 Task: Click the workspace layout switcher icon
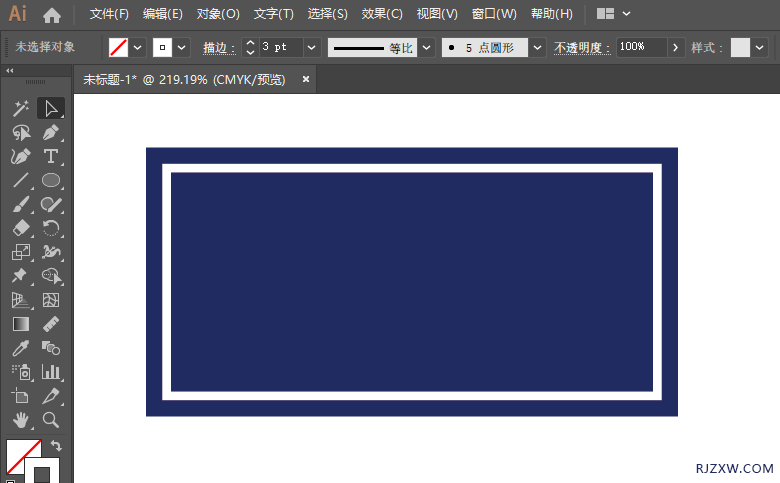click(605, 13)
